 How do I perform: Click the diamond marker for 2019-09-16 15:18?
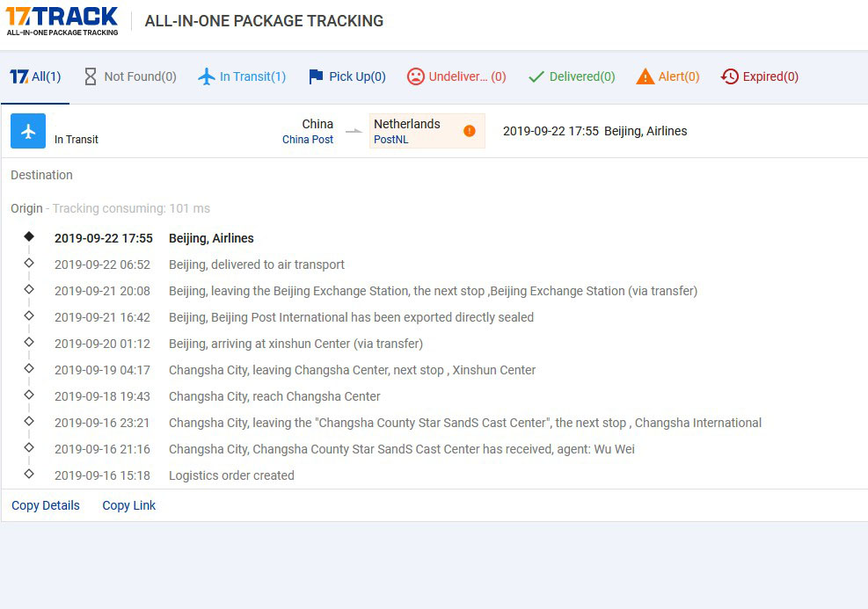[x=29, y=474]
